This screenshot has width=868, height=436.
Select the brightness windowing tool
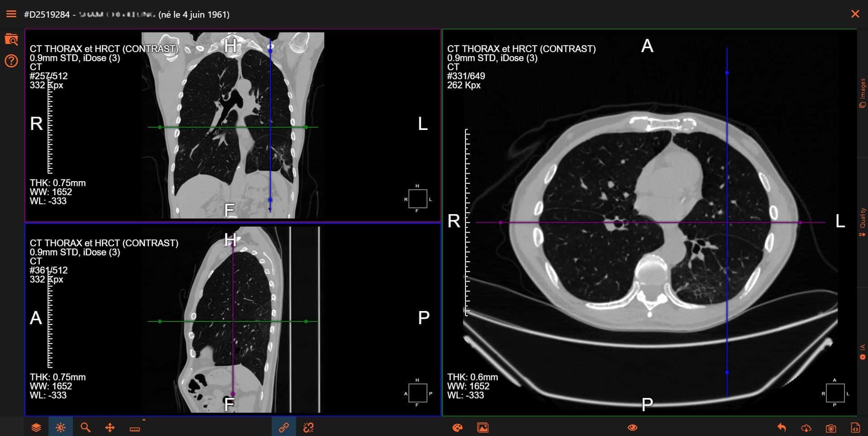[x=61, y=427]
